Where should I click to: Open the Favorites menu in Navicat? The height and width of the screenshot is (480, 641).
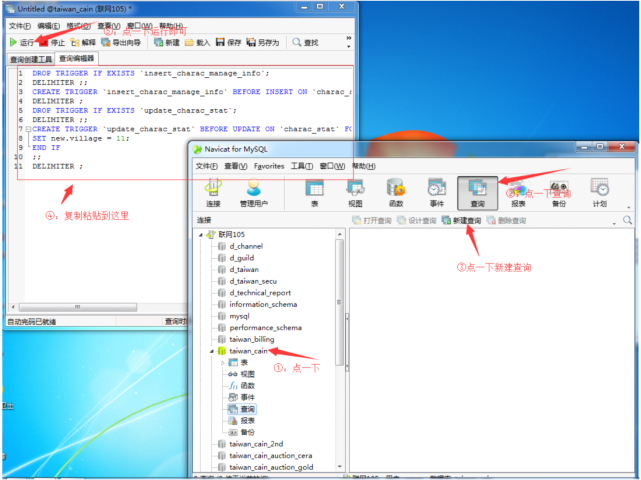click(268, 166)
